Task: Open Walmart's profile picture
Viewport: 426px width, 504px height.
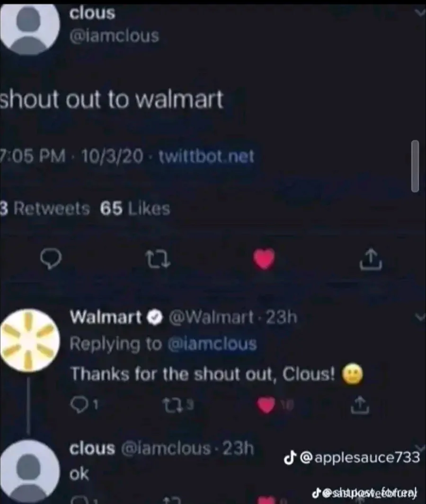Action: [29, 340]
